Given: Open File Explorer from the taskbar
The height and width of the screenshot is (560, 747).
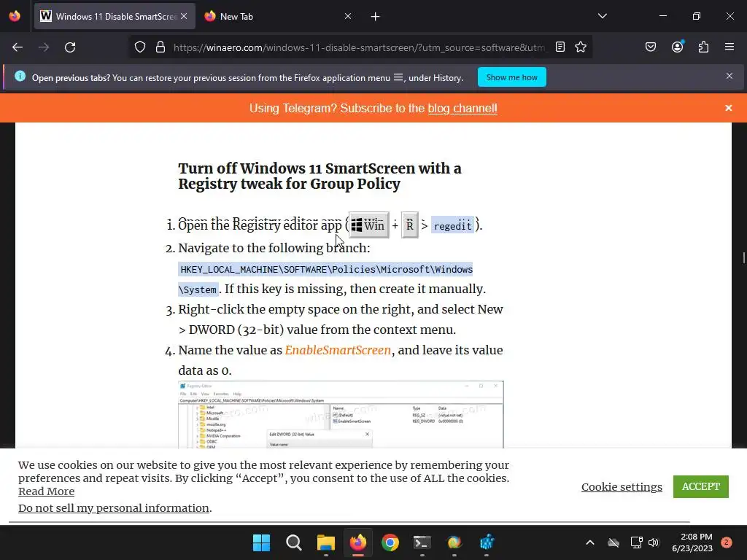Looking at the screenshot, I should [x=326, y=542].
